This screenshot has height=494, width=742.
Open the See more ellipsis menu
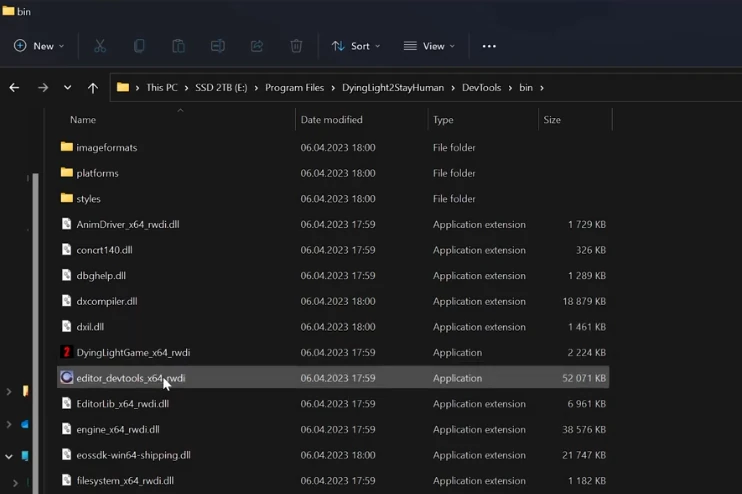pyautogui.click(x=489, y=46)
